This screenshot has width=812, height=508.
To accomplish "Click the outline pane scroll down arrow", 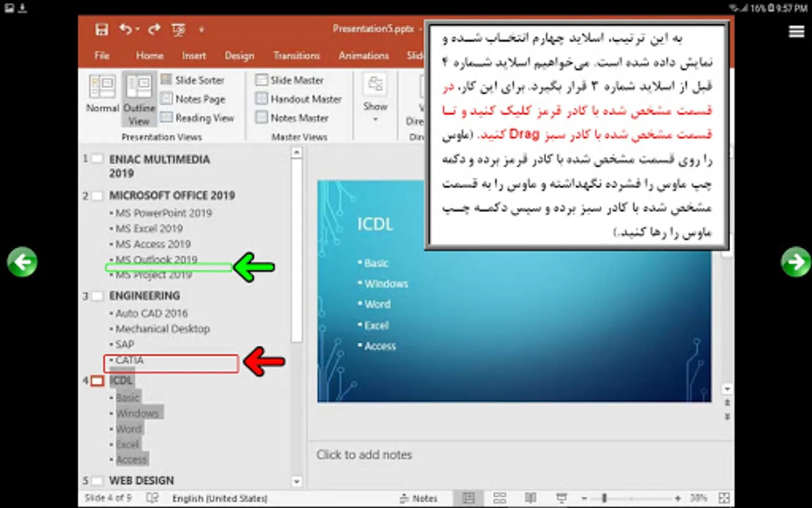I will coord(297,481).
